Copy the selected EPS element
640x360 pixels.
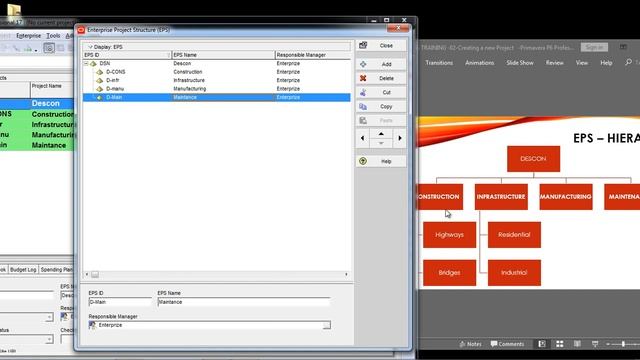tap(381, 107)
